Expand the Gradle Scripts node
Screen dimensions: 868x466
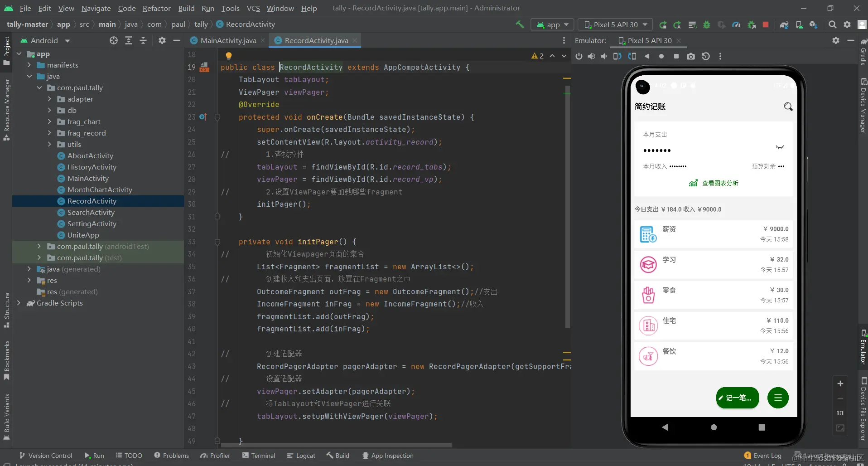click(19, 303)
